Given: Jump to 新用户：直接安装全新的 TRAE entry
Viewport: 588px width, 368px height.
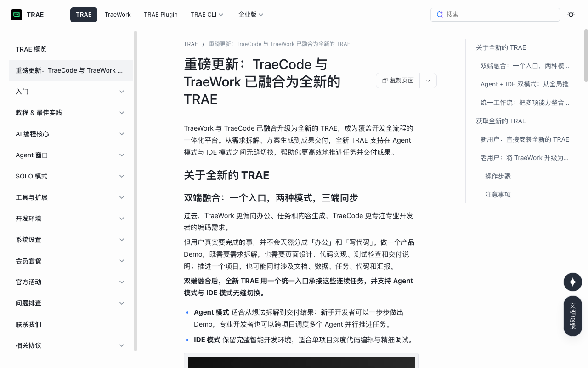Looking at the screenshot, I should (x=525, y=139).
